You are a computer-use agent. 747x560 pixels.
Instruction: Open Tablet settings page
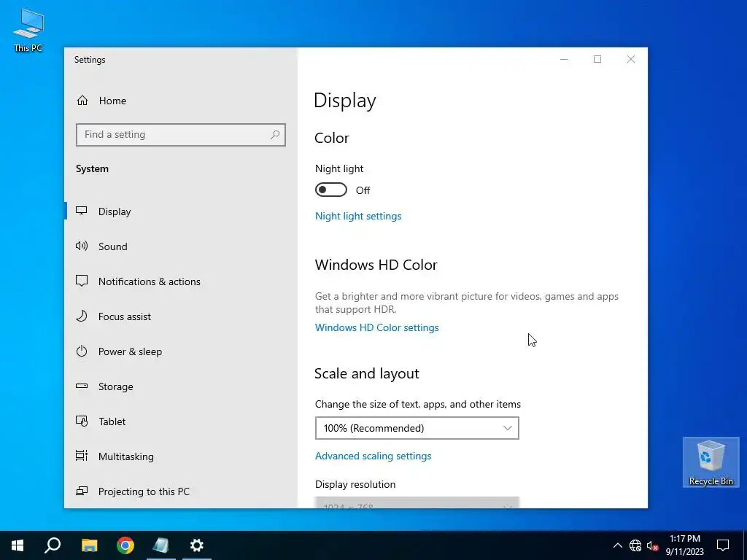tap(112, 421)
